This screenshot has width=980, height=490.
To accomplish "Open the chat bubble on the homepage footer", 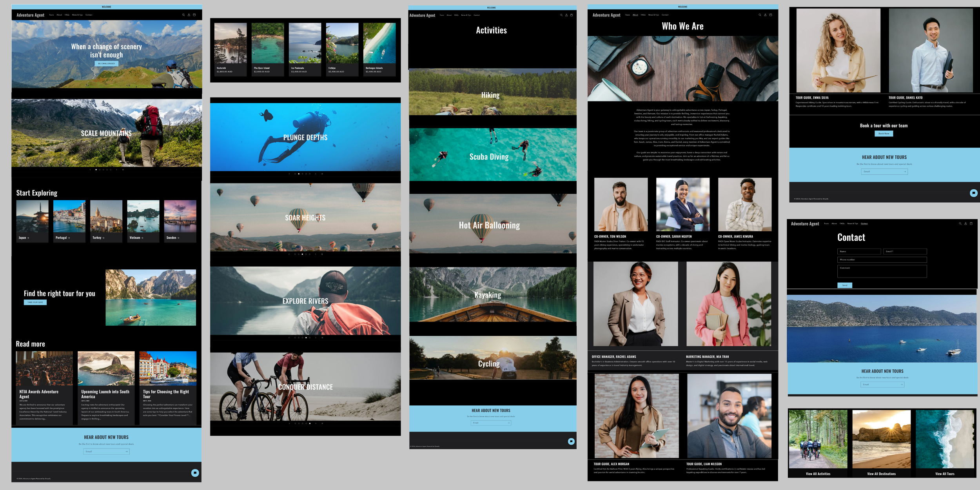I will point(195,473).
